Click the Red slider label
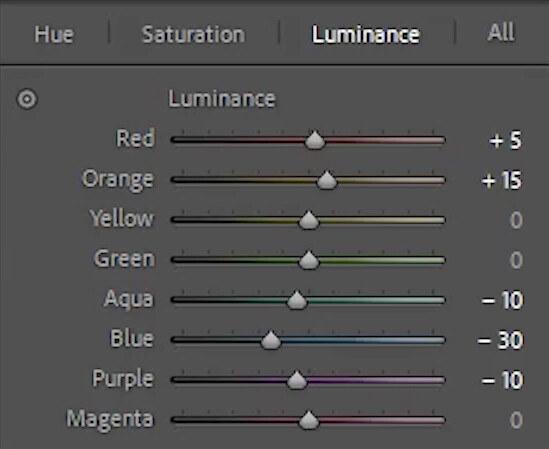 pos(135,138)
